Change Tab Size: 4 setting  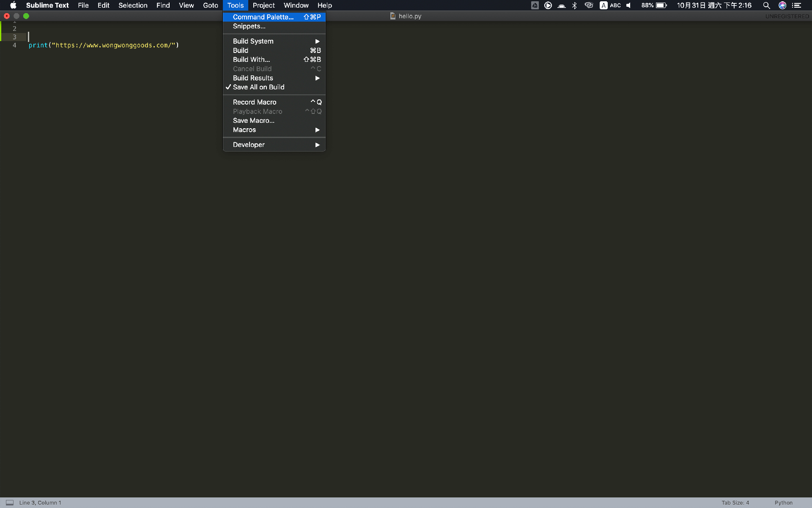735,502
